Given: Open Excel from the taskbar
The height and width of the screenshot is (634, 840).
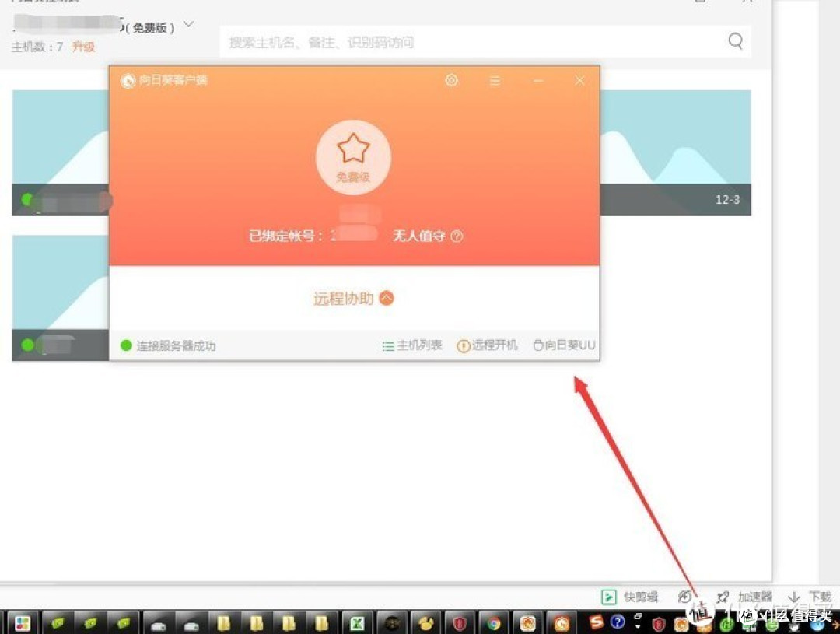Looking at the screenshot, I should (357, 623).
